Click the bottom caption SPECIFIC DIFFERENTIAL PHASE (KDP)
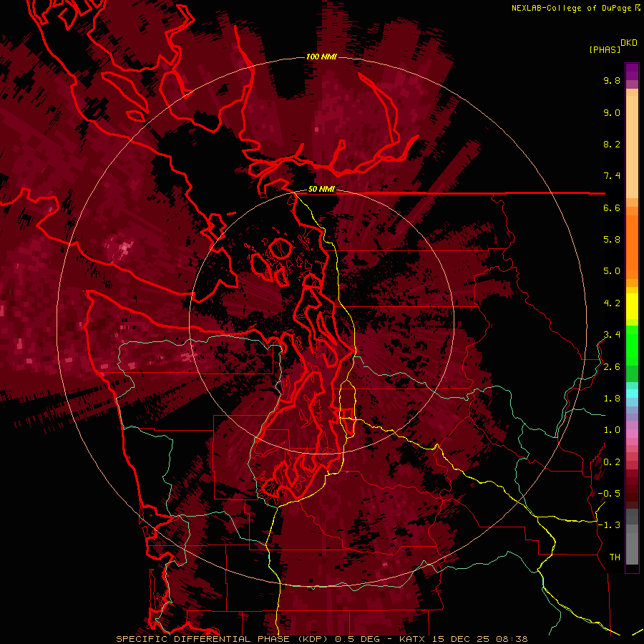644x644 pixels. click(x=222, y=639)
